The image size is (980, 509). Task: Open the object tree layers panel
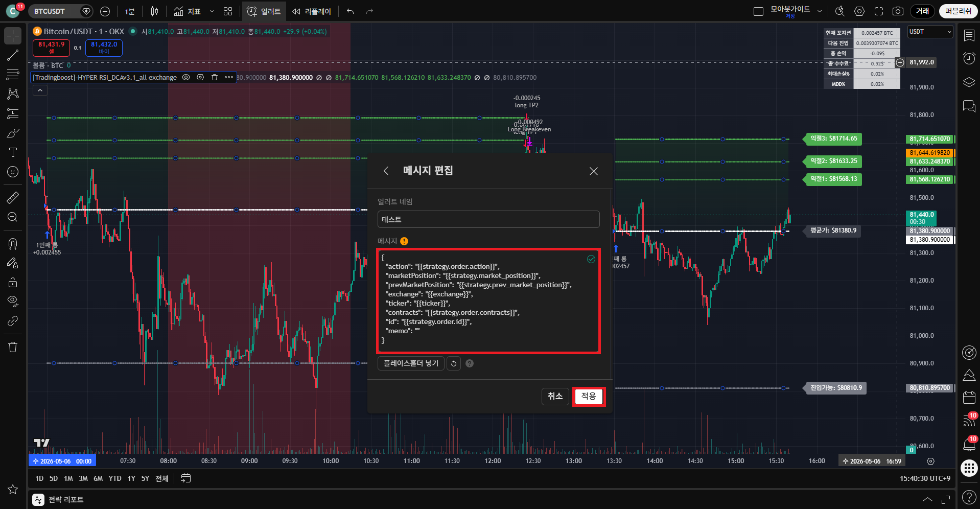tap(969, 82)
